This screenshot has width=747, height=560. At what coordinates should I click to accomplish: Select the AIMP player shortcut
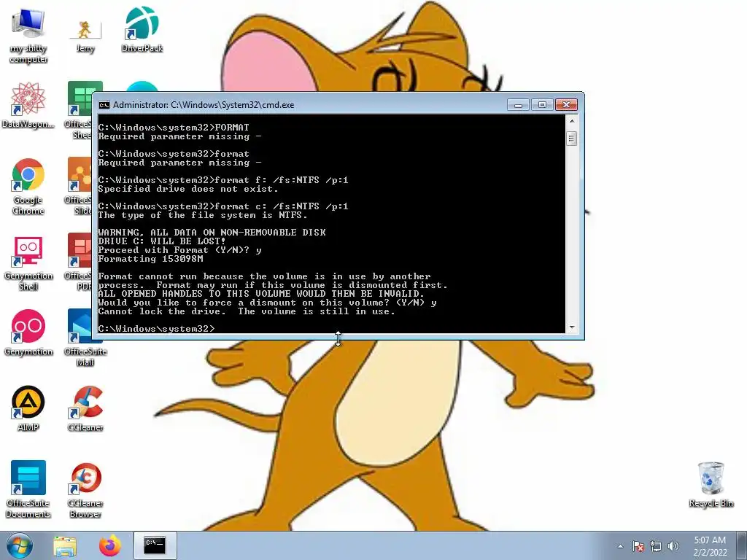pyautogui.click(x=28, y=408)
